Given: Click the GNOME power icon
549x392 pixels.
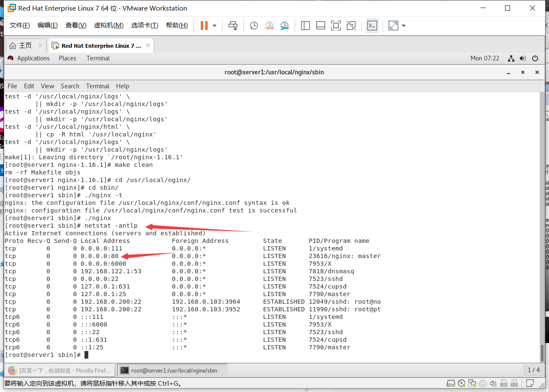Looking at the screenshot, I should 535,58.
